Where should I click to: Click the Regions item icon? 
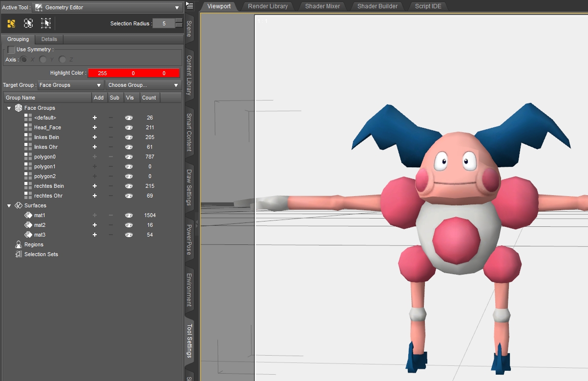click(x=18, y=244)
